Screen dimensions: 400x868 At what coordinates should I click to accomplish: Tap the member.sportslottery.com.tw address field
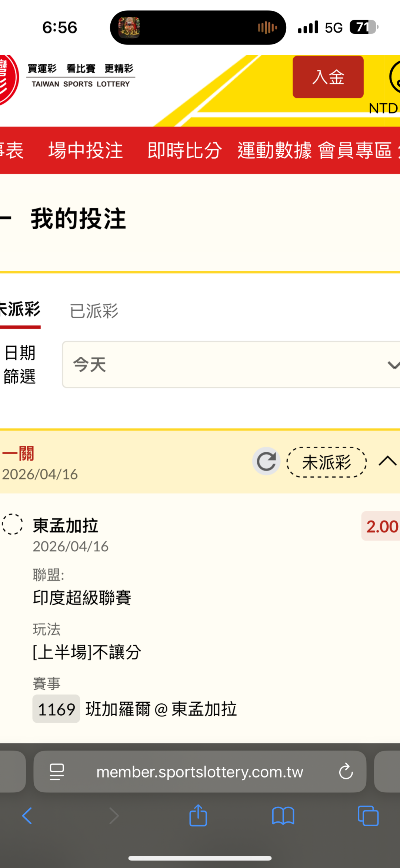click(200, 772)
